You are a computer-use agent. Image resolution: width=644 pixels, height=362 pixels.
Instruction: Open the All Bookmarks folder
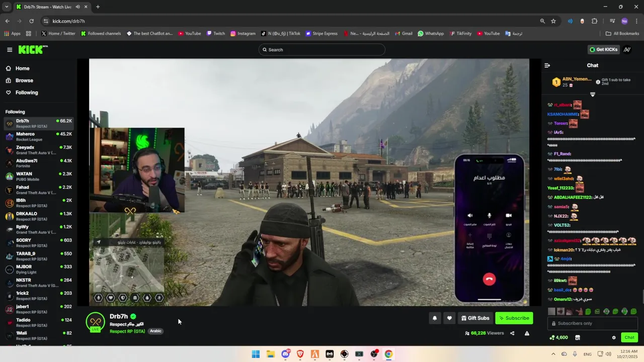pos(622,34)
